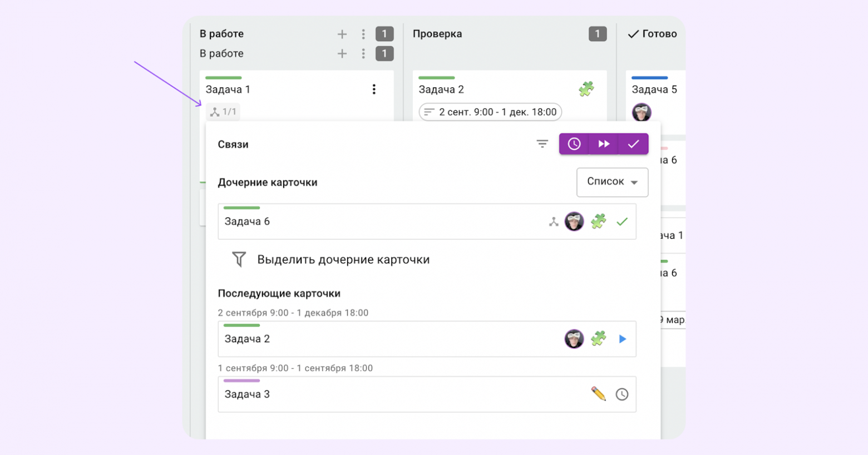
Task: Toggle completion checkmark on Задача 6 row
Action: (x=623, y=221)
